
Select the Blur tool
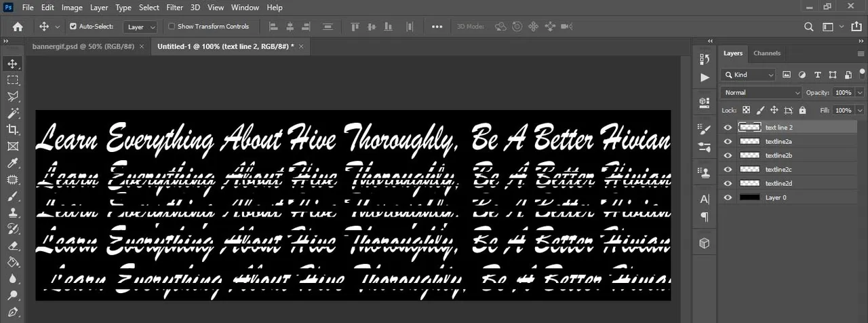(x=12, y=279)
